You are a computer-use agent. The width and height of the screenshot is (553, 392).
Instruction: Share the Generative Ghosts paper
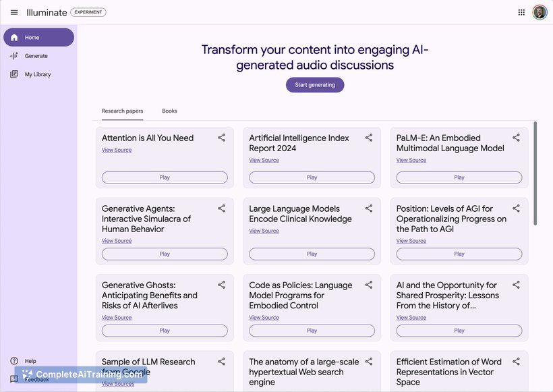coord(221,285)
